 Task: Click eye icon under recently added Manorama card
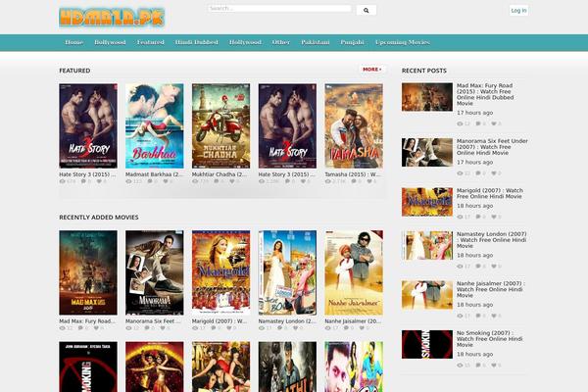pos(128,328)
